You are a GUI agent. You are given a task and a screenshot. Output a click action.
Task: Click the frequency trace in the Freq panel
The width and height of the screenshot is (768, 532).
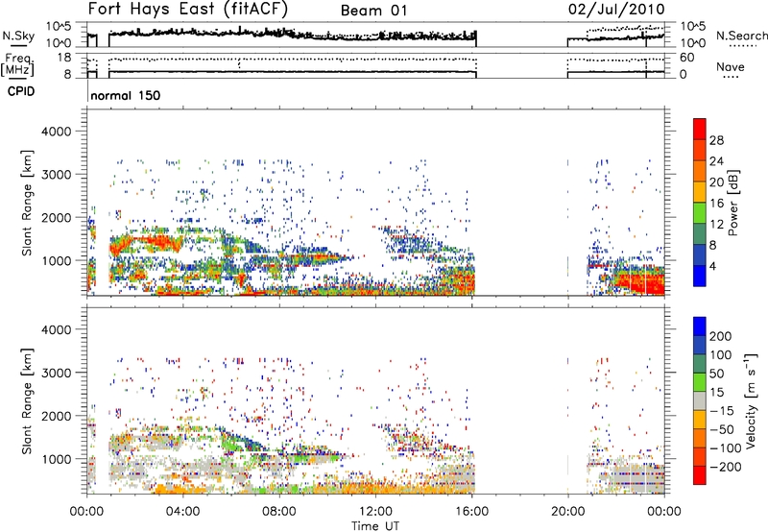click(293, 72)
